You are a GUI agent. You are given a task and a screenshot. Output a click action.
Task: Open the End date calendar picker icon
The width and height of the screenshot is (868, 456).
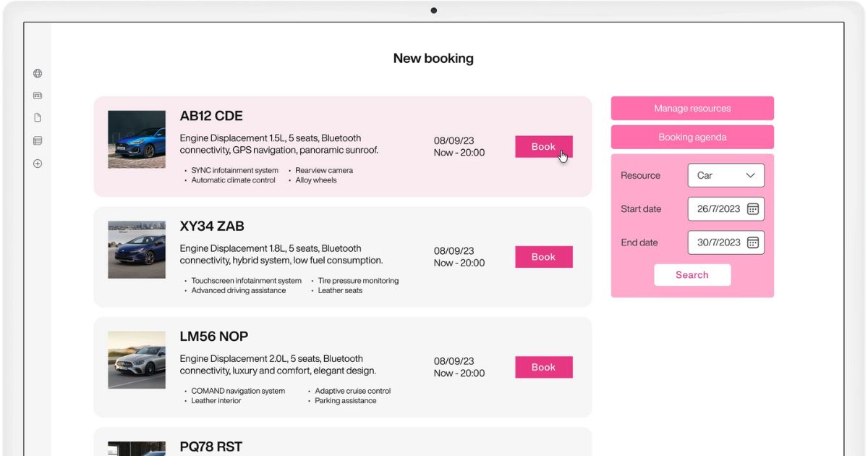click(x=752, y=242)
